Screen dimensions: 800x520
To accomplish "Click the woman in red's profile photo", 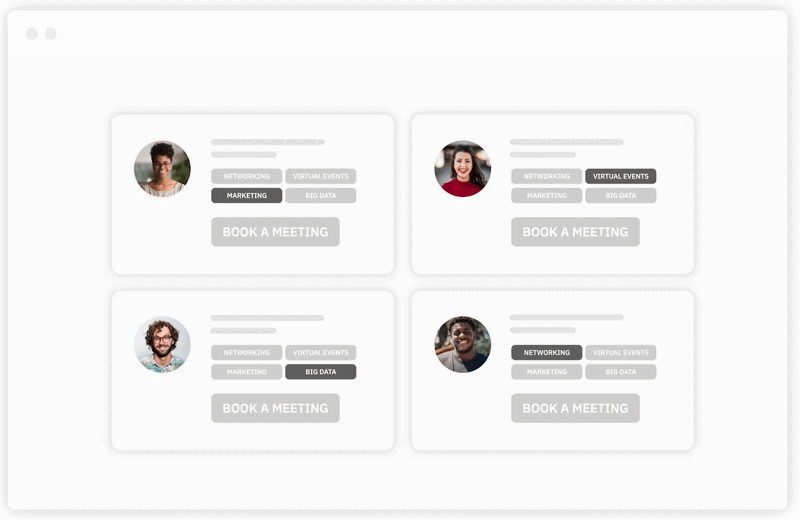I will click(x=462, y=168).
